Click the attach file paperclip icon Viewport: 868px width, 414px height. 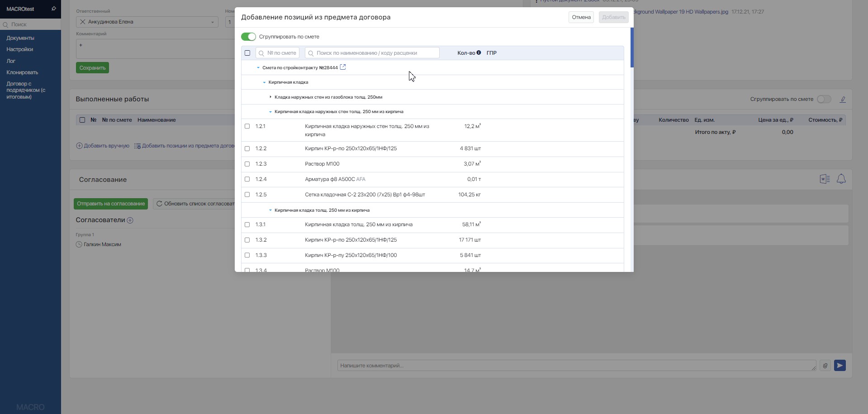click(825, 366)
